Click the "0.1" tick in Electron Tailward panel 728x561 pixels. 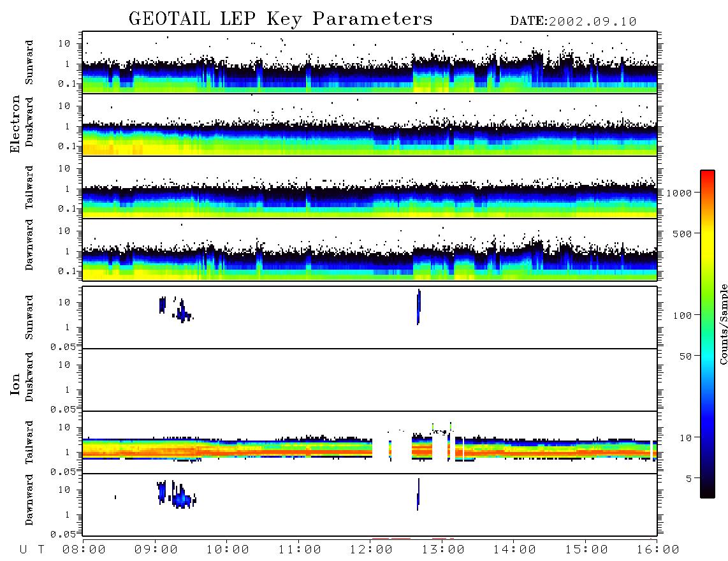pyautogui.click(x=68, y=208)
